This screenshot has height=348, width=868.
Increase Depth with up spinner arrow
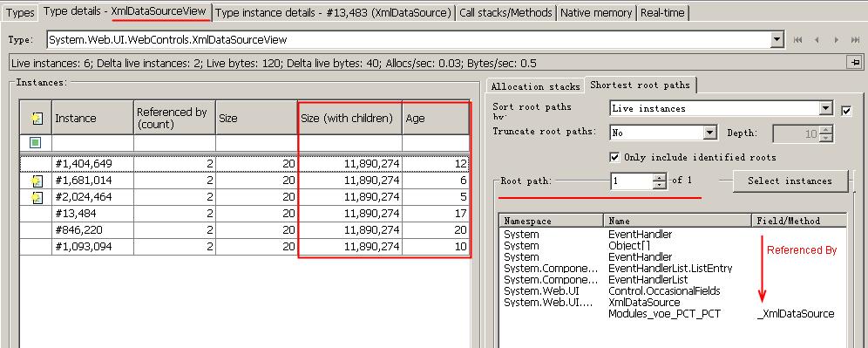[826, 130]
